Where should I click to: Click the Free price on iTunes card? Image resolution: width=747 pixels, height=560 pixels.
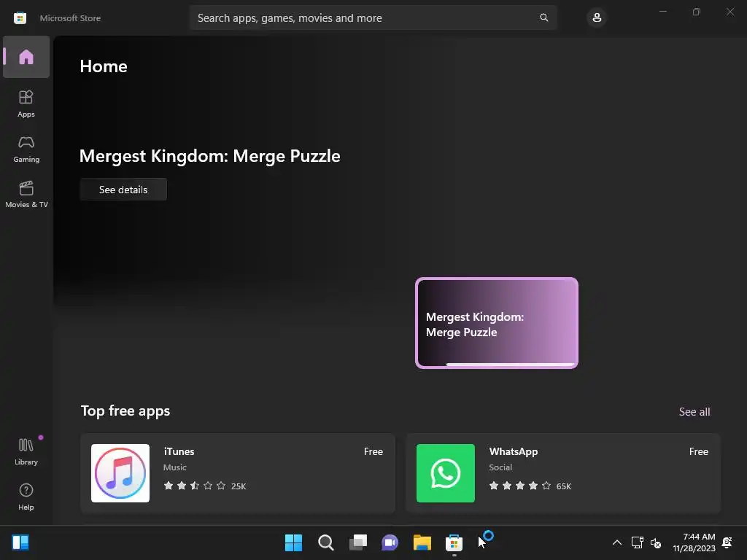[x=373, y=451]
